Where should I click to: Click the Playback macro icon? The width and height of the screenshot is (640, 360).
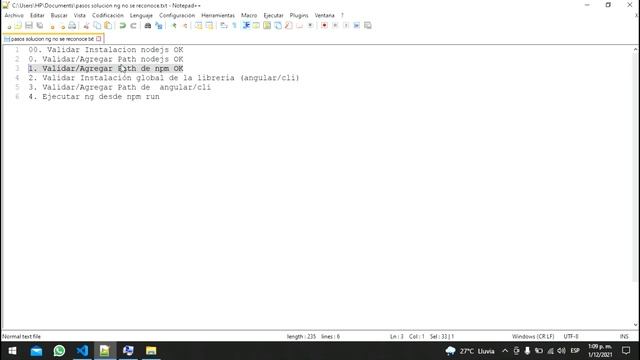tap(346, 26)
